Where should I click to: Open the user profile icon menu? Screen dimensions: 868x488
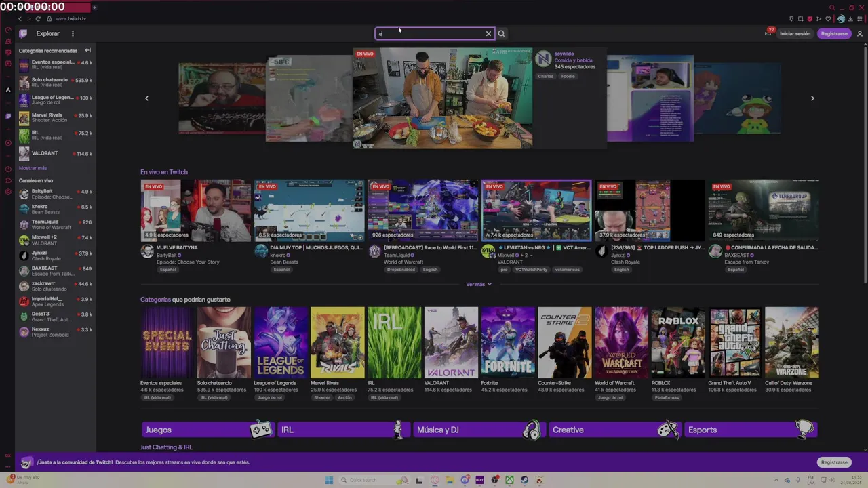(x=860, y=33)
